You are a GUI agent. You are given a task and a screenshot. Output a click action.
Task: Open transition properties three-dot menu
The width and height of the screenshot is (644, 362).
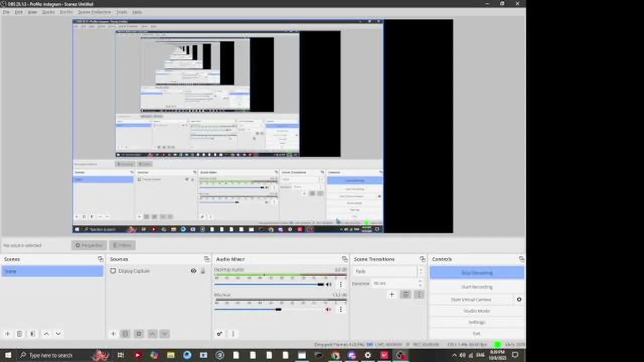(419, 295)
